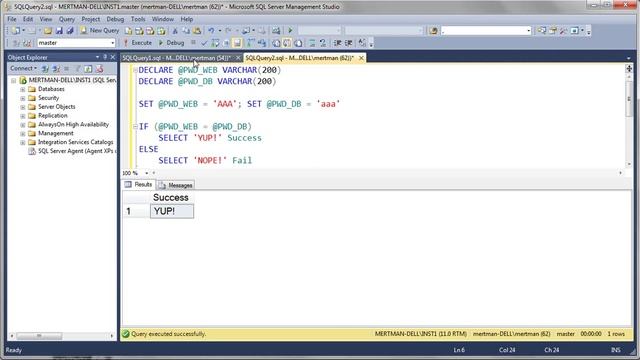Image resolution: width=640 pixels, height=360 pixels.
Task: Undo the last edit
Action: tap(211, 31)
